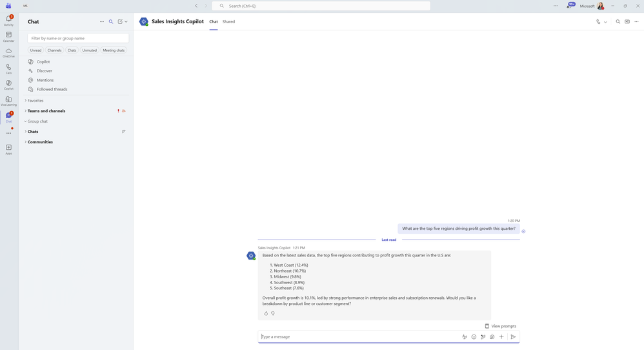The image size is (644, 350).
Task: Click the View prompts button
Action: pos(501,326)
